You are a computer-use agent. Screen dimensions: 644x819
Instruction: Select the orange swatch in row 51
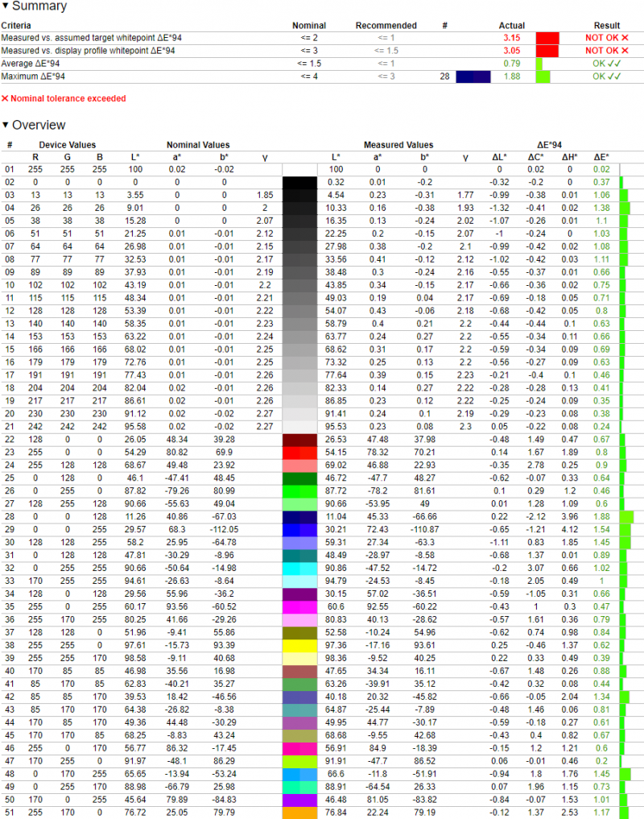(299, 813)
